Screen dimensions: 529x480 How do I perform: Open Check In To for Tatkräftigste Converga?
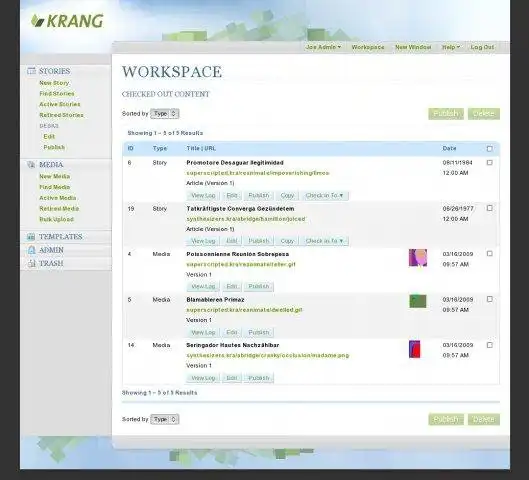point(324,241)
